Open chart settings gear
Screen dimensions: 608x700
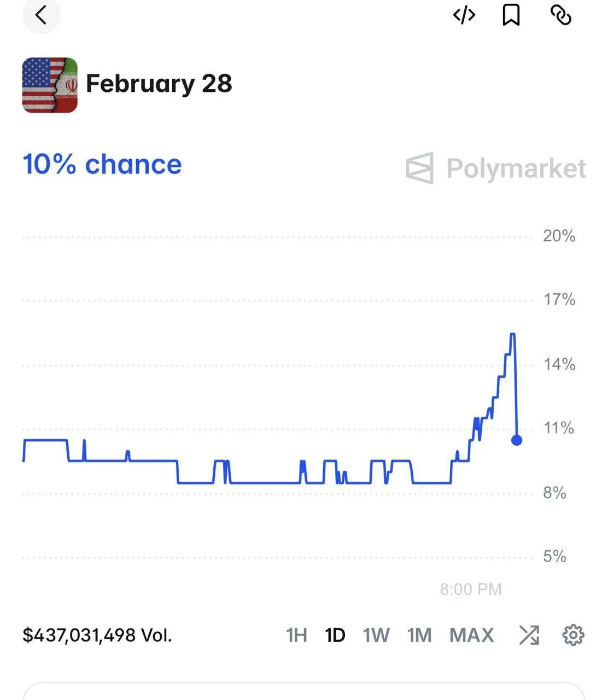(x=573, y=635)
